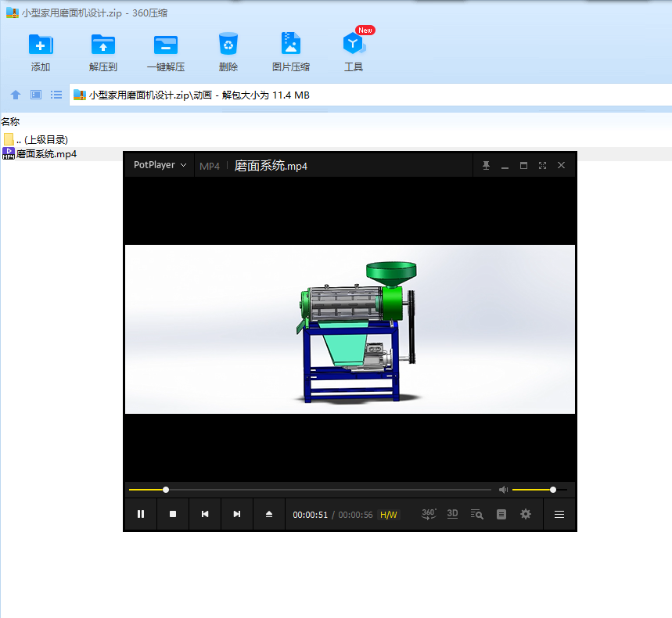
Task: Skip to the previous file
Action: tap(205, 514)
